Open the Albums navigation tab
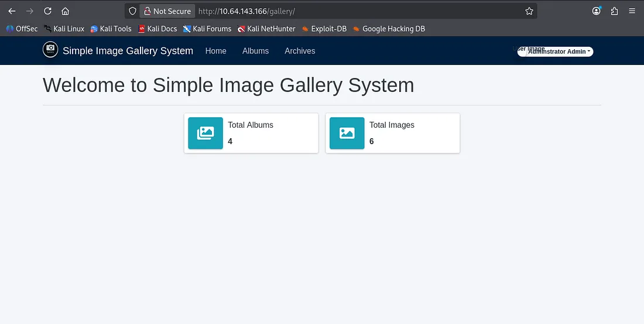644x324 pixels. pyautogui.click(x=255, y=51)
